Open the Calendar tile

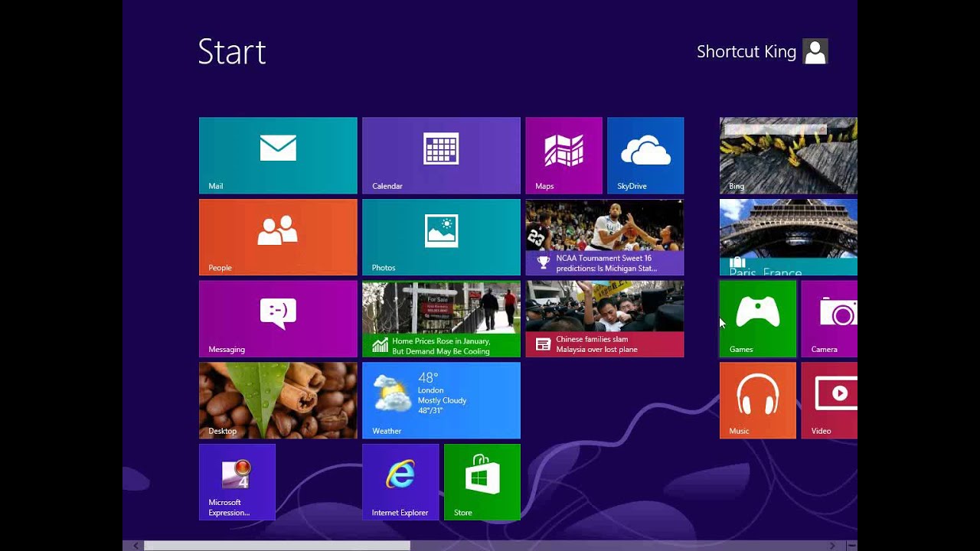(x=441, y=155)
